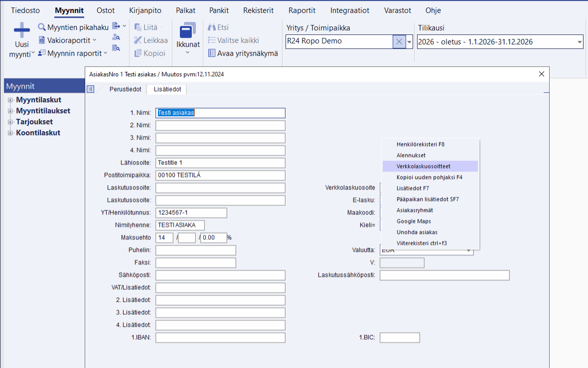Open the Varastot menu
Image resolution: width=588 pixels, height=368 pixels.
click(x=398, y=10)
